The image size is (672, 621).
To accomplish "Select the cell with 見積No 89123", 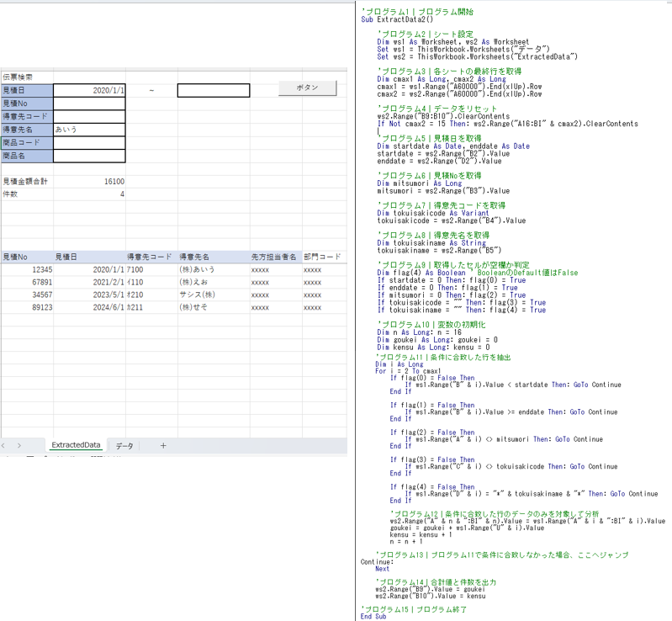I will (x=27, y=307).
